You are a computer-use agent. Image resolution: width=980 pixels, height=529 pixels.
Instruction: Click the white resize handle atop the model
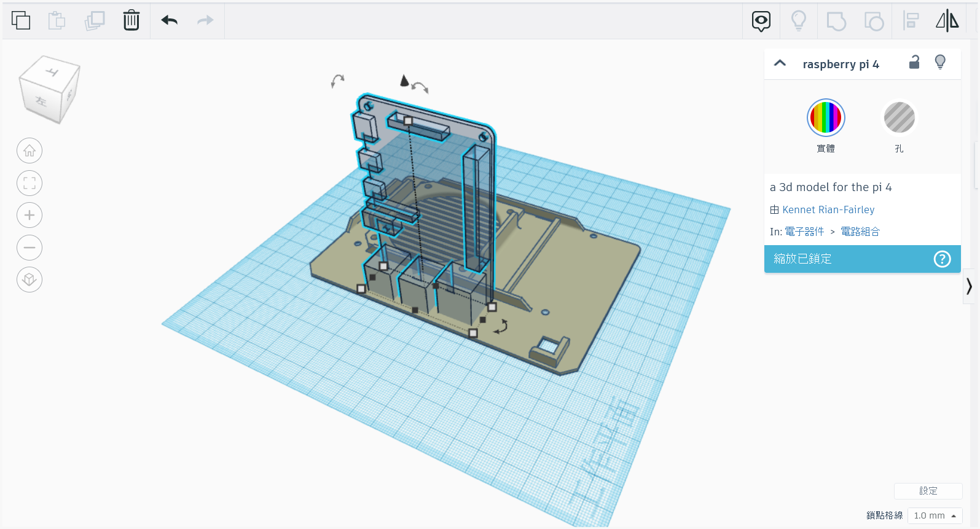point(408,120)
